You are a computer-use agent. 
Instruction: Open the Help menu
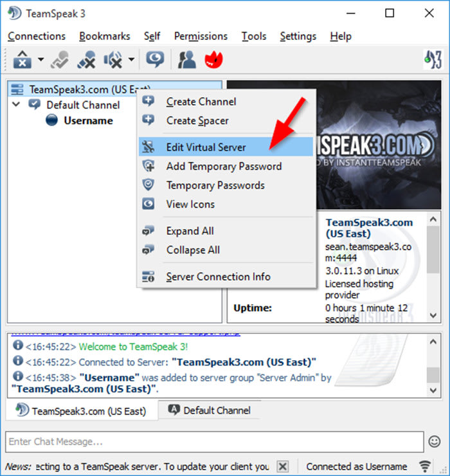[341, 37]
